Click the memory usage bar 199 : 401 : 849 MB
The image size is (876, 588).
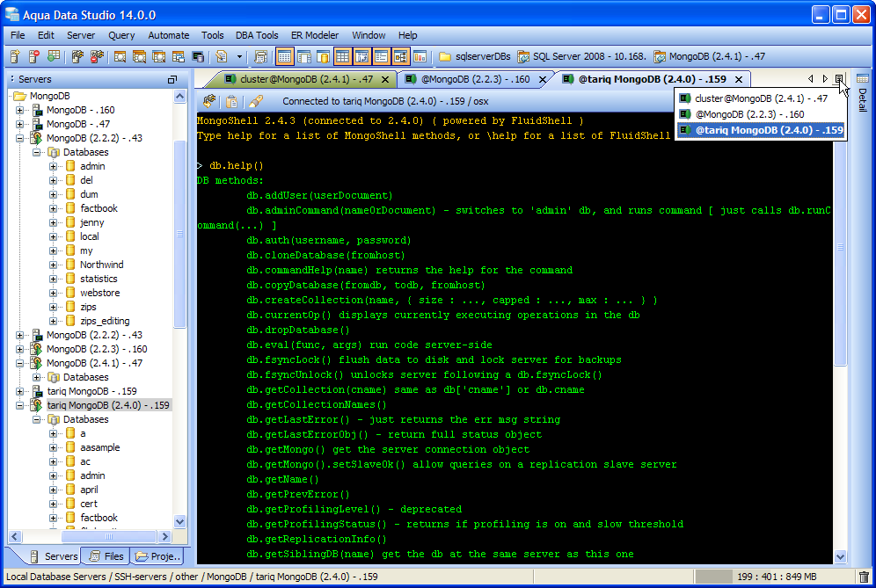pos(774,577)
